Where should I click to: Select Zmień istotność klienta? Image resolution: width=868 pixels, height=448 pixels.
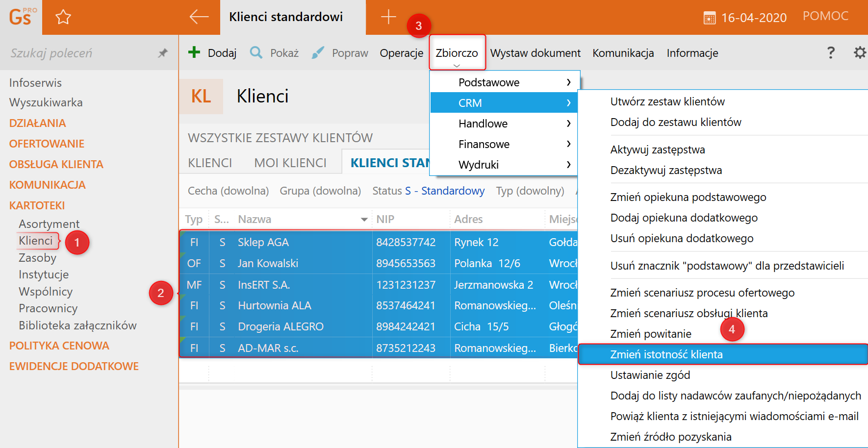[723, 354]
